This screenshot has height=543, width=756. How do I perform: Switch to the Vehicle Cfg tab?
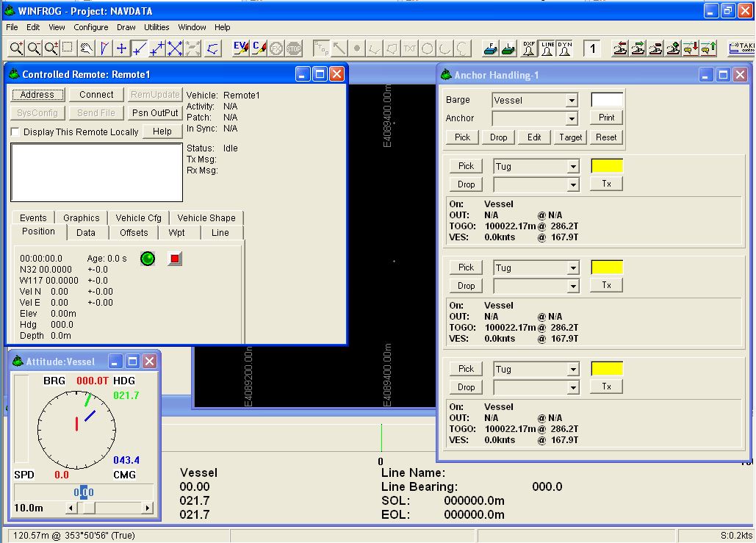point(138,217)
